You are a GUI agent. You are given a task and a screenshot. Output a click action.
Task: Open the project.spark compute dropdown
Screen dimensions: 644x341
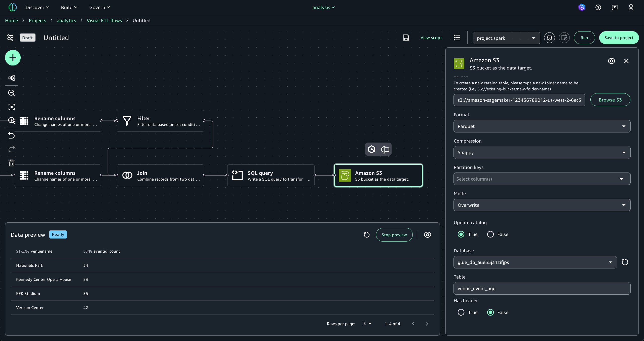(506, 38)
